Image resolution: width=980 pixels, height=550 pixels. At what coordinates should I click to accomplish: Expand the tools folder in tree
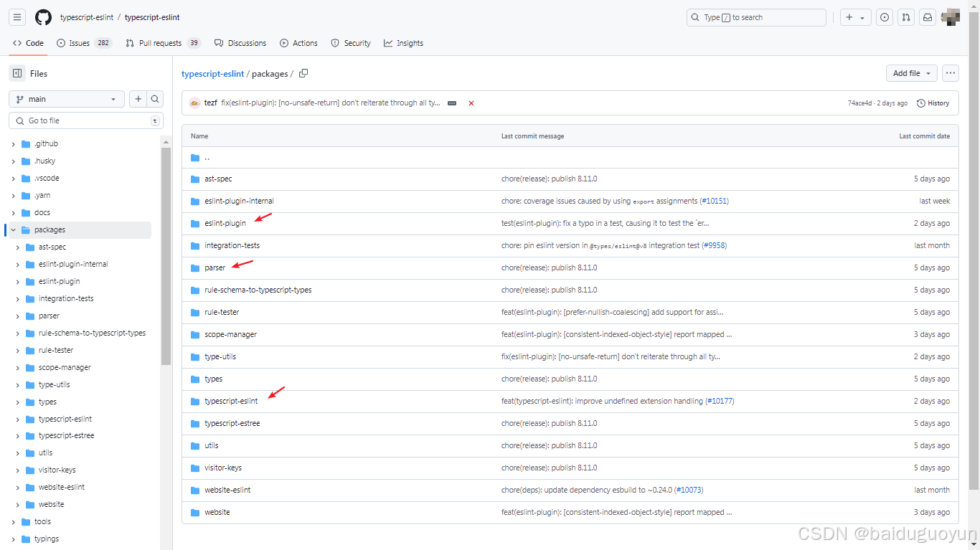pos(13,521)
